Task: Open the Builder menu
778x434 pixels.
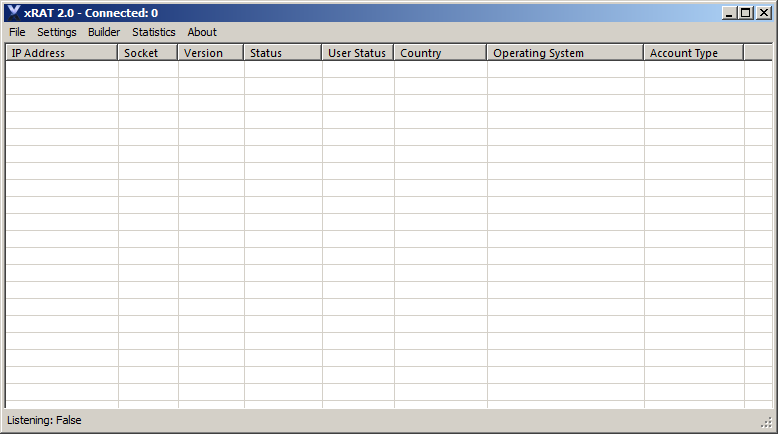Action: click(104, 32)
